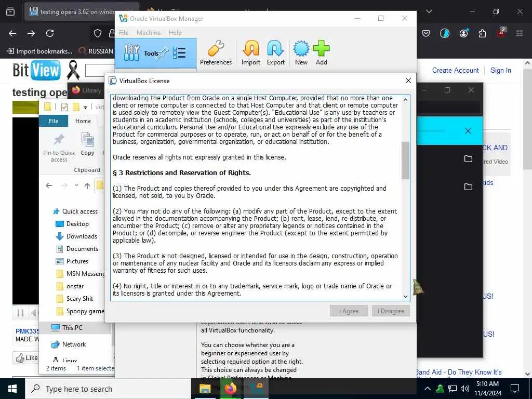Open the Windows Start menu
This screenshot has height=399, width=532.
[x=12, y=389]
